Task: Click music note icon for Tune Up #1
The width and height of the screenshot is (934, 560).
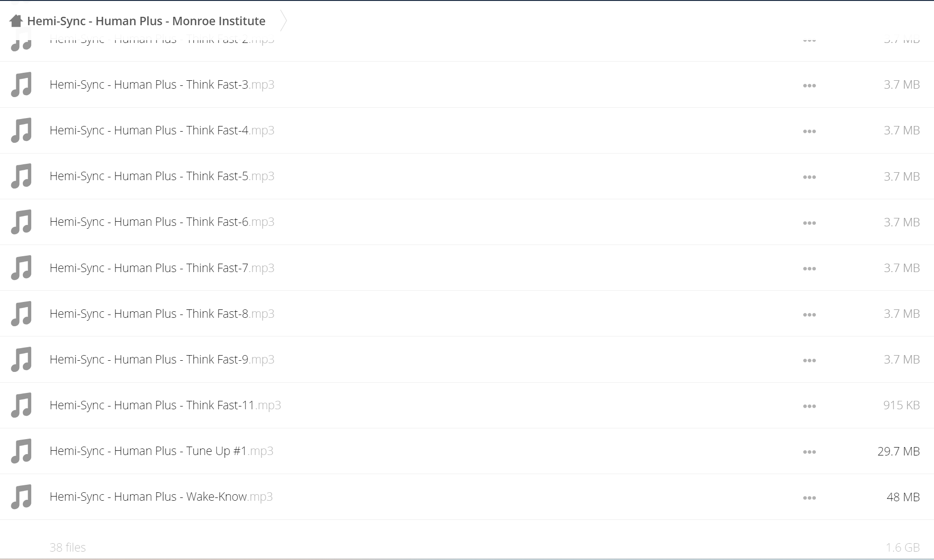Action: [21, 451]
